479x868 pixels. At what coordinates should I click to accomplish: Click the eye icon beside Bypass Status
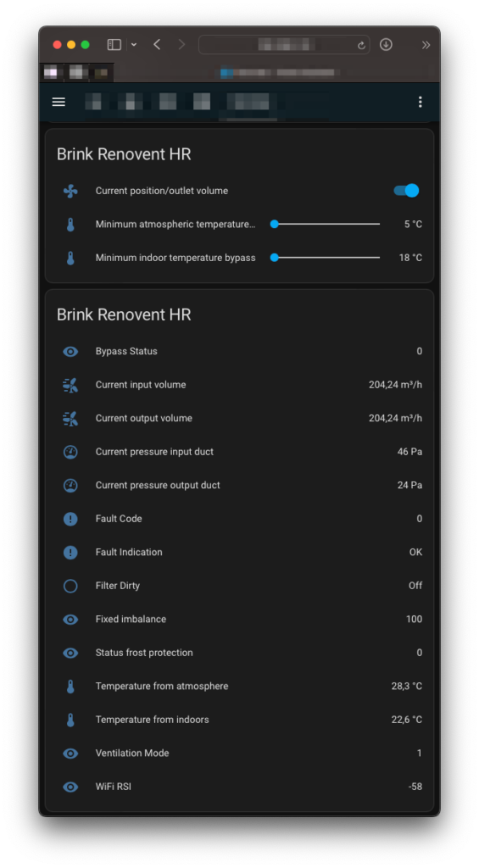tap(70, 352)
